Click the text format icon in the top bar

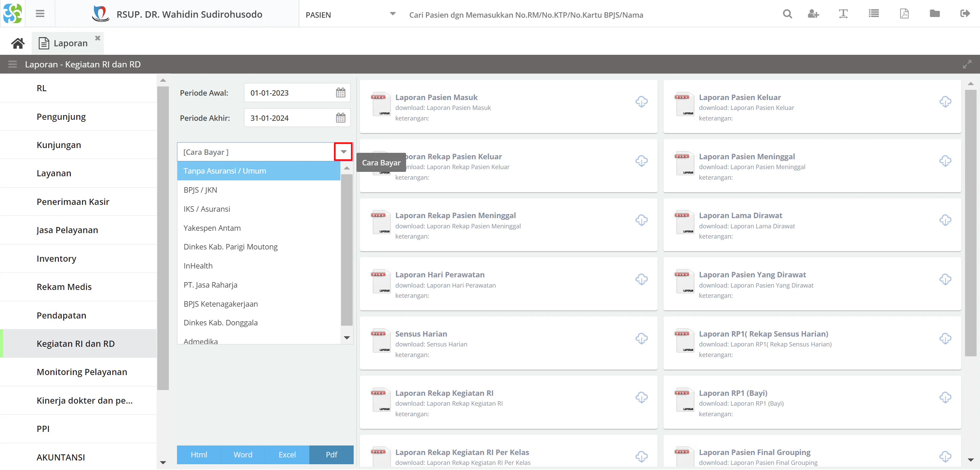point(844,14)
